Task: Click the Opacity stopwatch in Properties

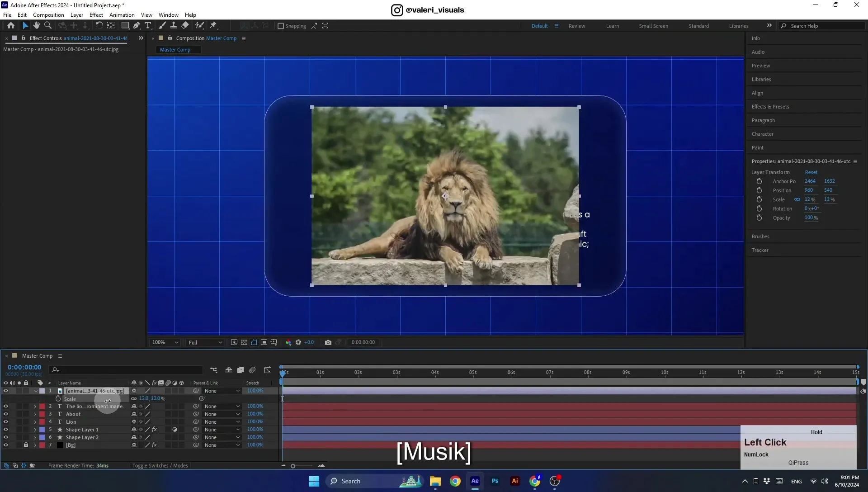Action: [759, 218]
